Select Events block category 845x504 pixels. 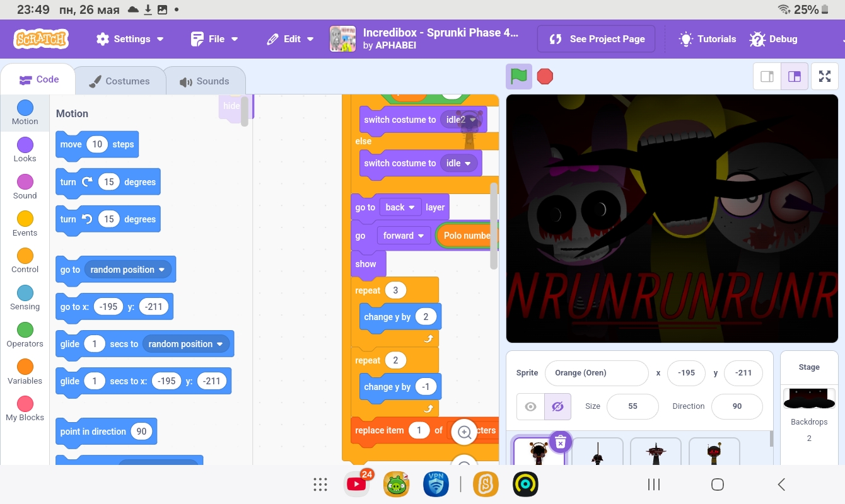(x=25, y=224)
